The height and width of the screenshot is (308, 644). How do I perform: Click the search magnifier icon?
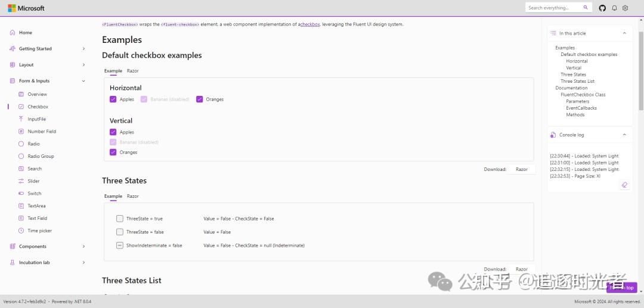[x=586, y=8]
